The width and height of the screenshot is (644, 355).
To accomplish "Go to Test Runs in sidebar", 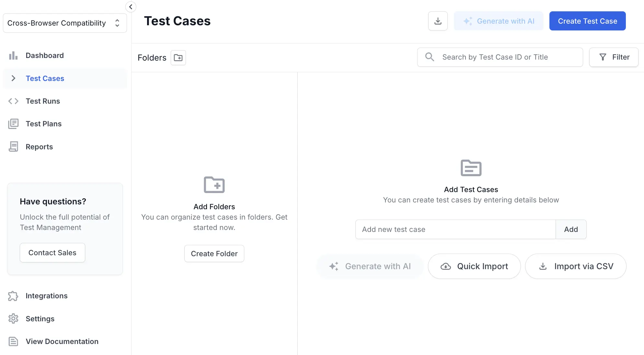I will pyautogui.click(x=43, y=101).
